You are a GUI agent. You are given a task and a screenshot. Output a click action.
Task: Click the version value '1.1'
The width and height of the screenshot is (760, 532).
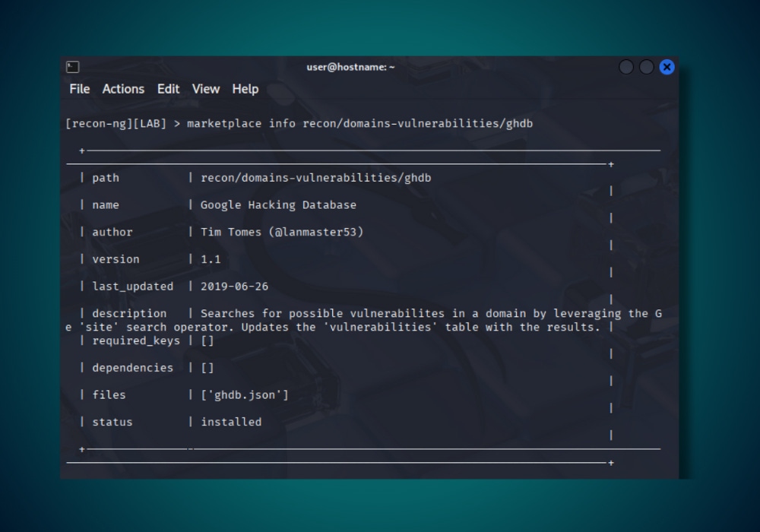click(211, 259)
